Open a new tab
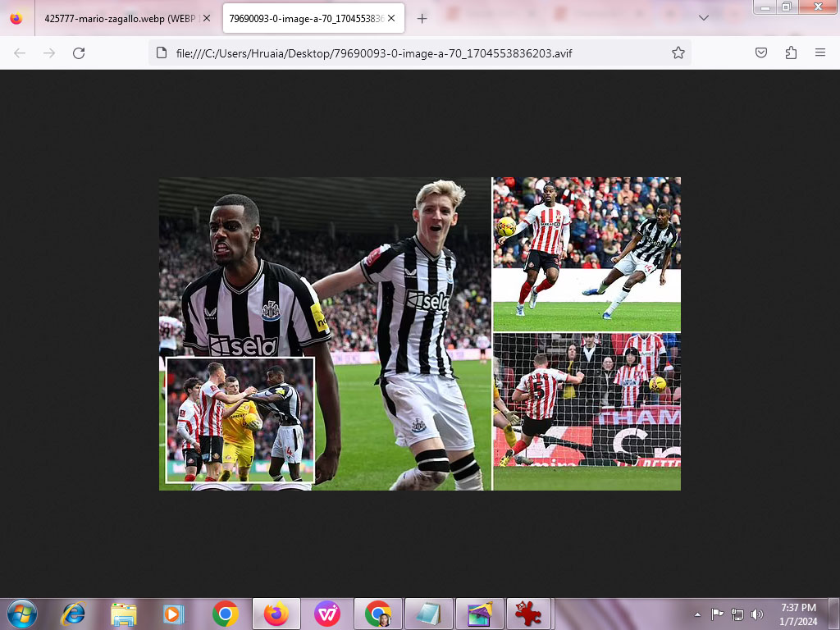The height and width of the screenshot is (630, 840). pyautogui.click(x=422, y=18)
